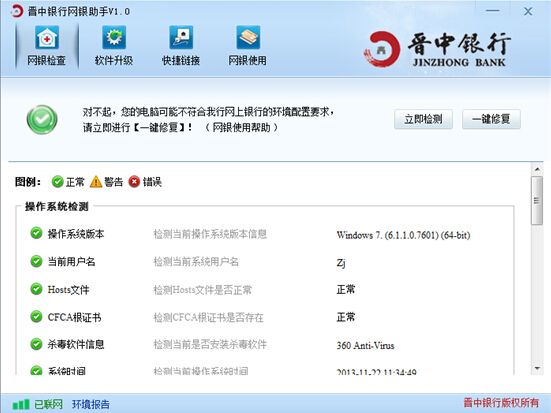The image size is (551, 413).
Task: Minimize the 网银助手 window
Action: [x=493, y=11]
